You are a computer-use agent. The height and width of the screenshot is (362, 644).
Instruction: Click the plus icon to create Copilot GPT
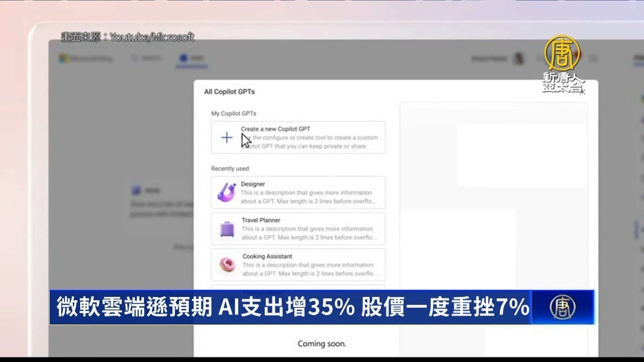point(227,138)
